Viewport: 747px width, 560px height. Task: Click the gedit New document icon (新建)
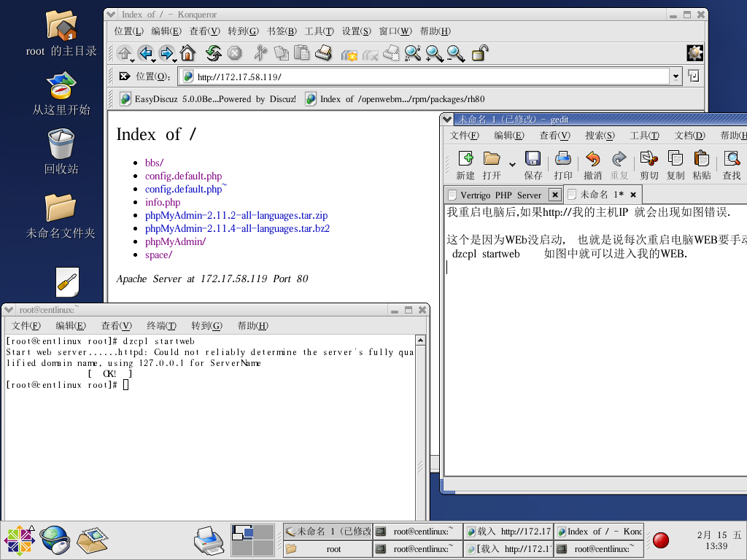[465, 166]
